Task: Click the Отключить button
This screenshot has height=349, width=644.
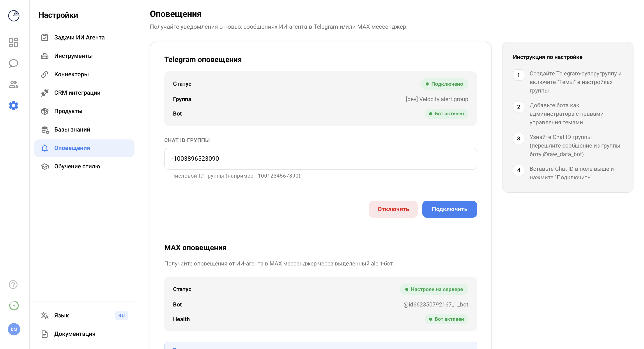Action: coord(393,209)
